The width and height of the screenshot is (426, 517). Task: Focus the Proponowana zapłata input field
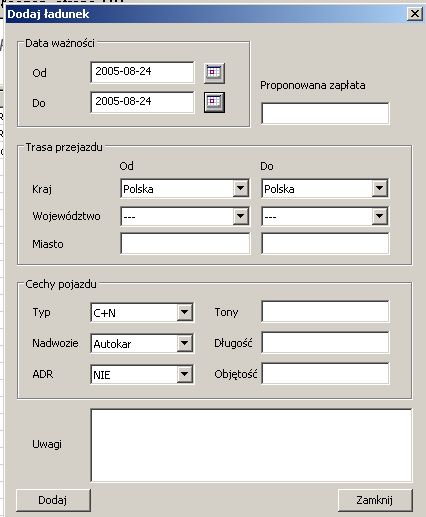(325, 113)
